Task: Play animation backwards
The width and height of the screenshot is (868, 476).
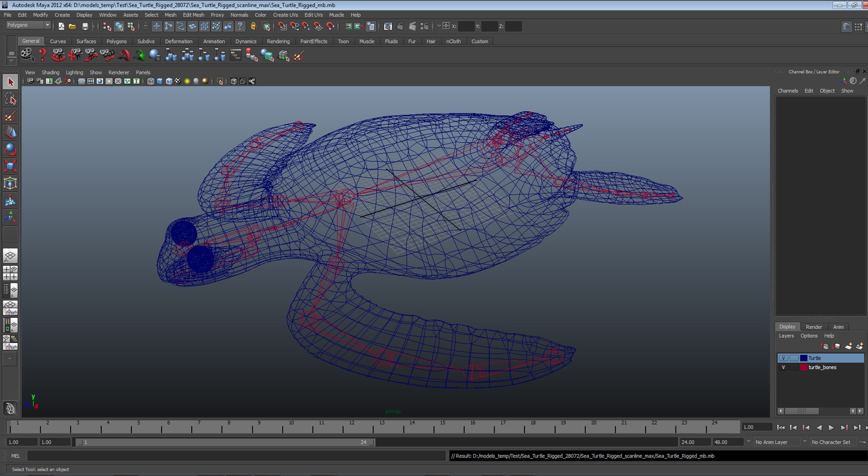Action: click(x=819, y=428)
